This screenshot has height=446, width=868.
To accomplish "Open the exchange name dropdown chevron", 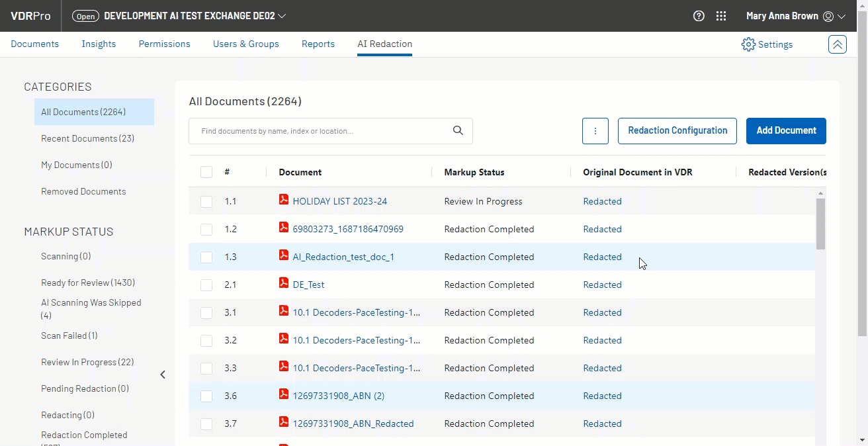I will pyautogui.click(x=282, y=16).
